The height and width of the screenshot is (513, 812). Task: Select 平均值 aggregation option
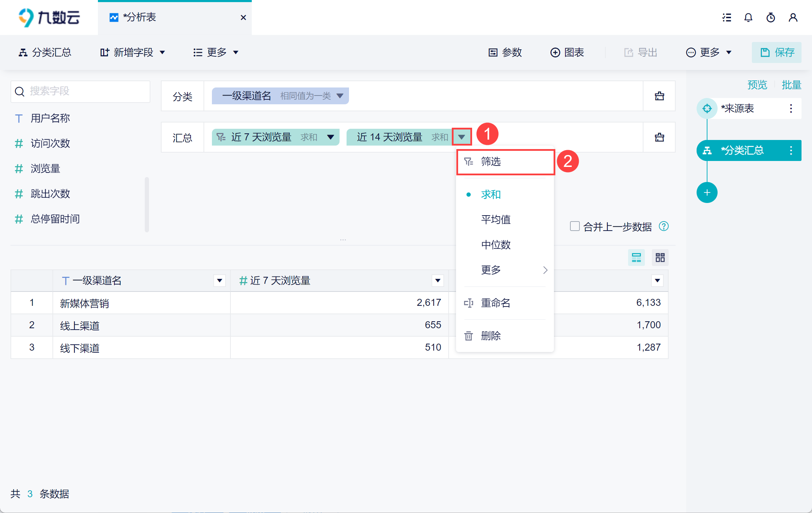click(x=496, y=219)
